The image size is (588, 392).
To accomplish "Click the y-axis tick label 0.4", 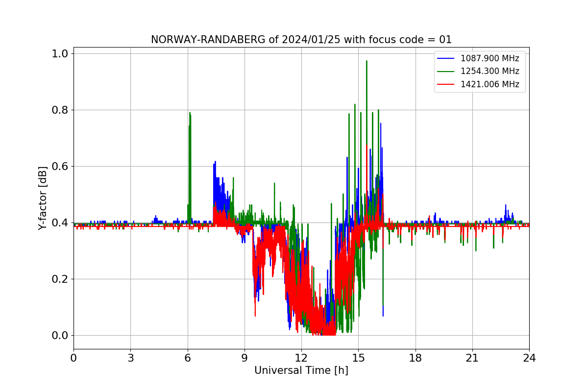I will pos(60,223).
